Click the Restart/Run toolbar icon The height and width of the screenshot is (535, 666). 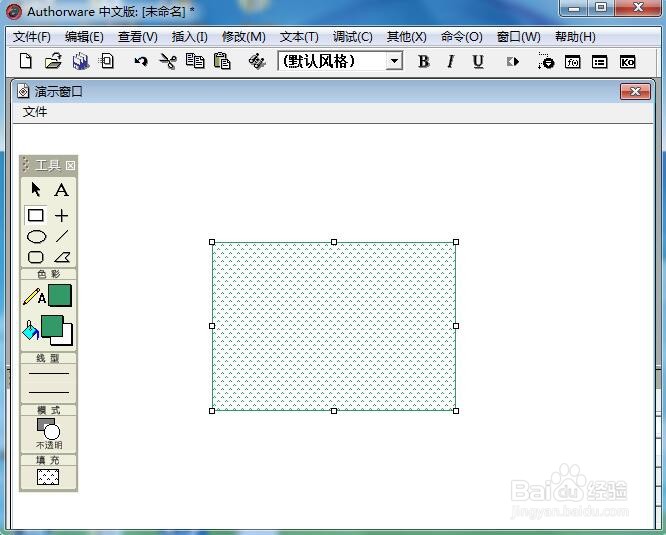[513, 62]
